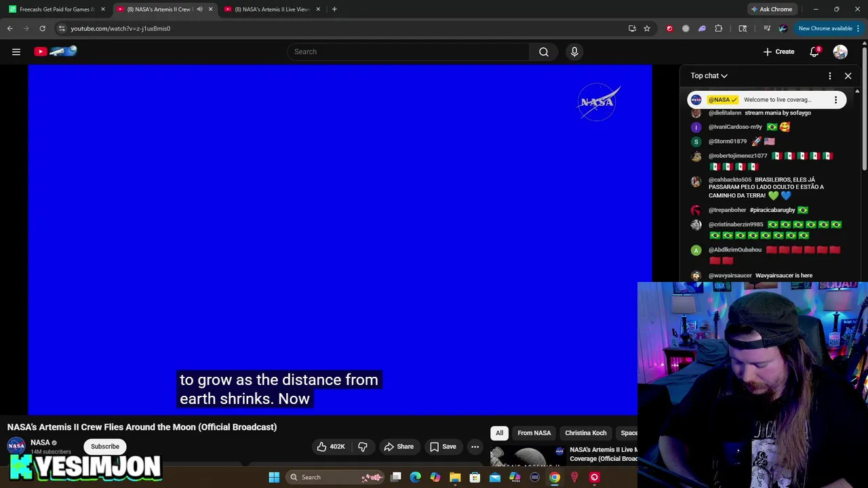Image resolution: width=868 pixels, height=488 pixels.
Task: Close the active NASA Artemis II tab
Action: (x=210, y=9)
